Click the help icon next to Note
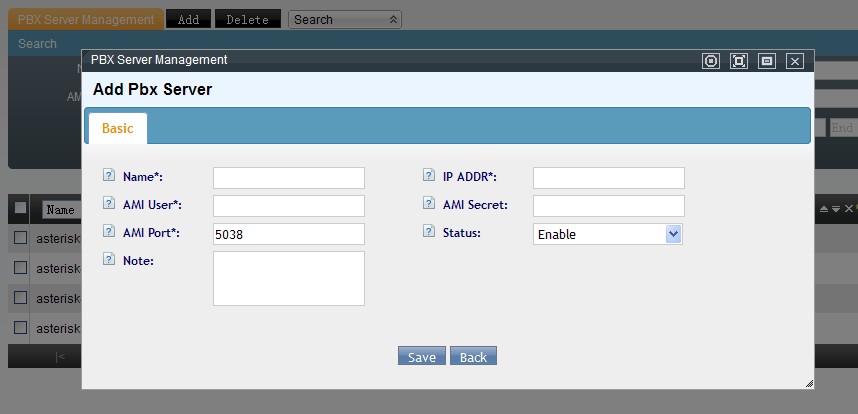 pyautogui.click(x=109, y=260)
